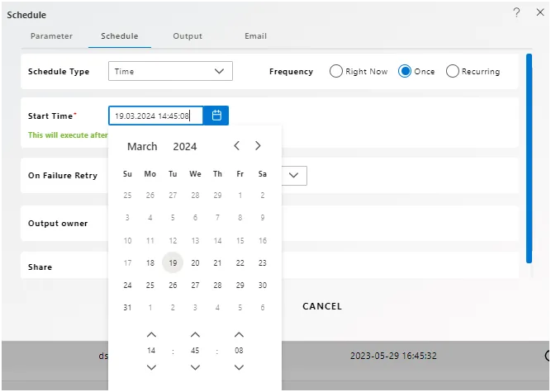Expand the On Failure Retry dropdown arrow
Image resolution: width=551 pixels, height=392 pixels.
[x=294, y=176]
